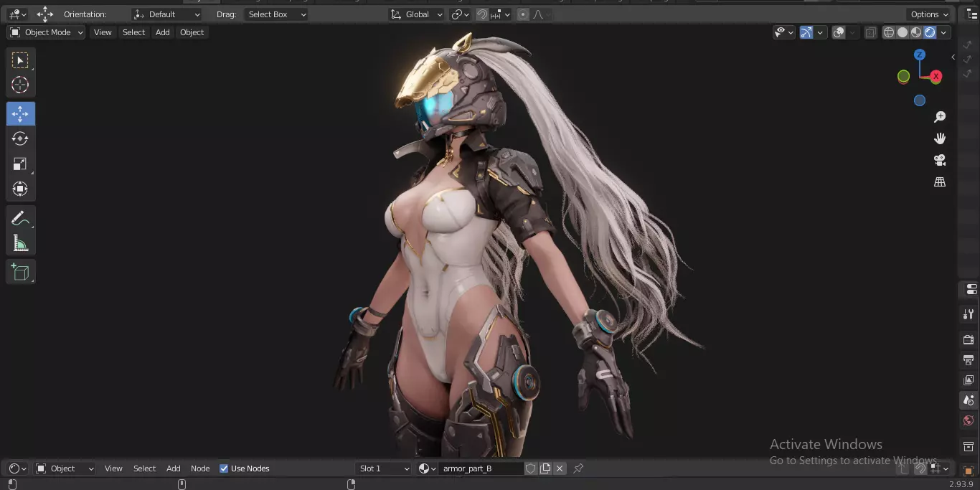Toggle proportional editing

click(x=522, y=14)
